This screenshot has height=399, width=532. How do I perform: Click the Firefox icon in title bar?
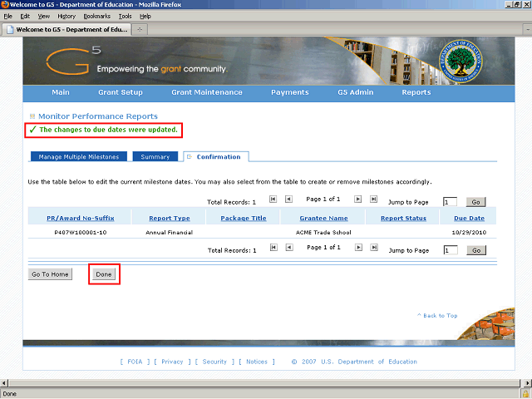click(x=5, y=4)
